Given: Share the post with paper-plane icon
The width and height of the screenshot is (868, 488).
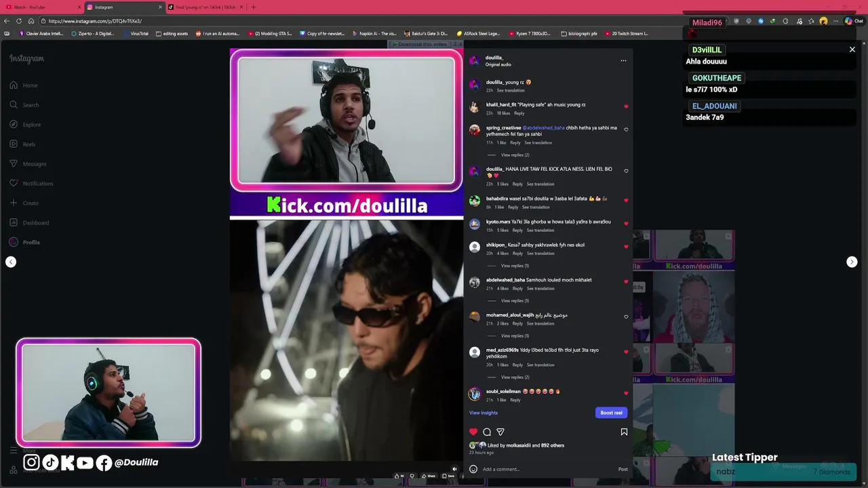Looking at the screenshot, I should 500,432.
